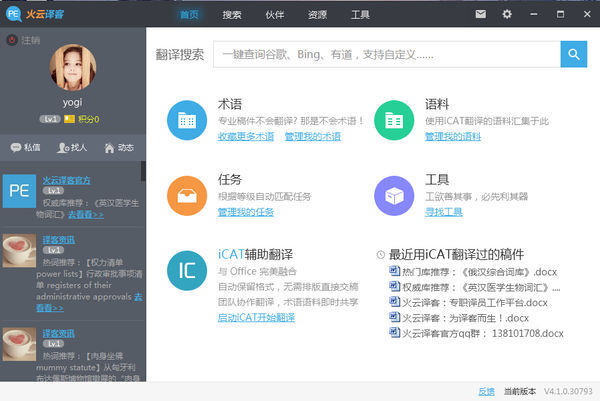The height and width of the screenshot is (401, 600).
Task: Click the first 译客资讯 coffee cup avatar
Action: (x=20, y=251)
